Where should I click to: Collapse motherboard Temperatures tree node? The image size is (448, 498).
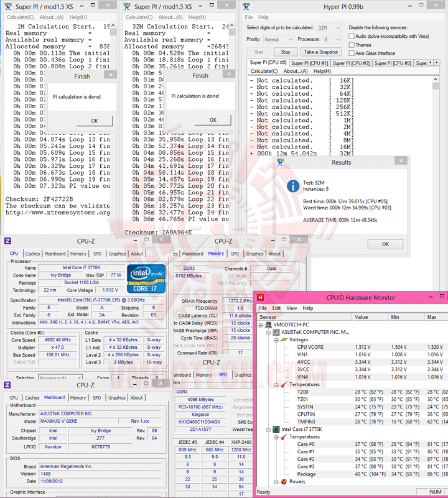tap(276, 385)
